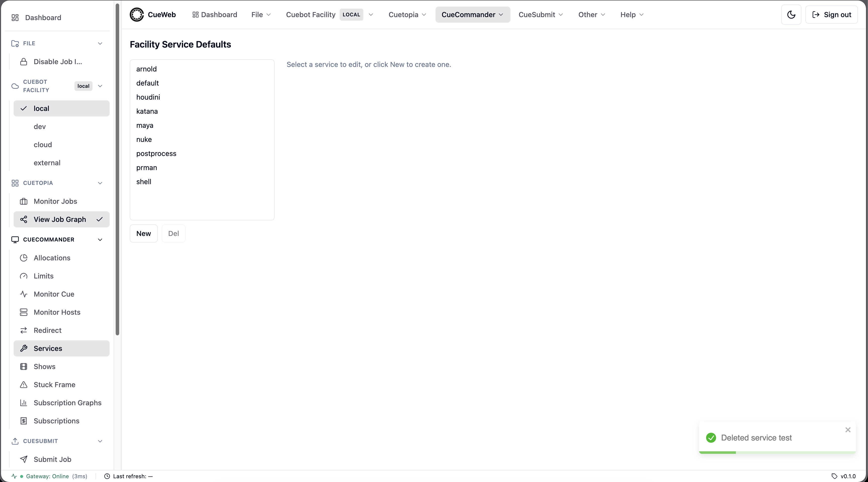
Task: Open the File menu in top bar
Action: 261,15
